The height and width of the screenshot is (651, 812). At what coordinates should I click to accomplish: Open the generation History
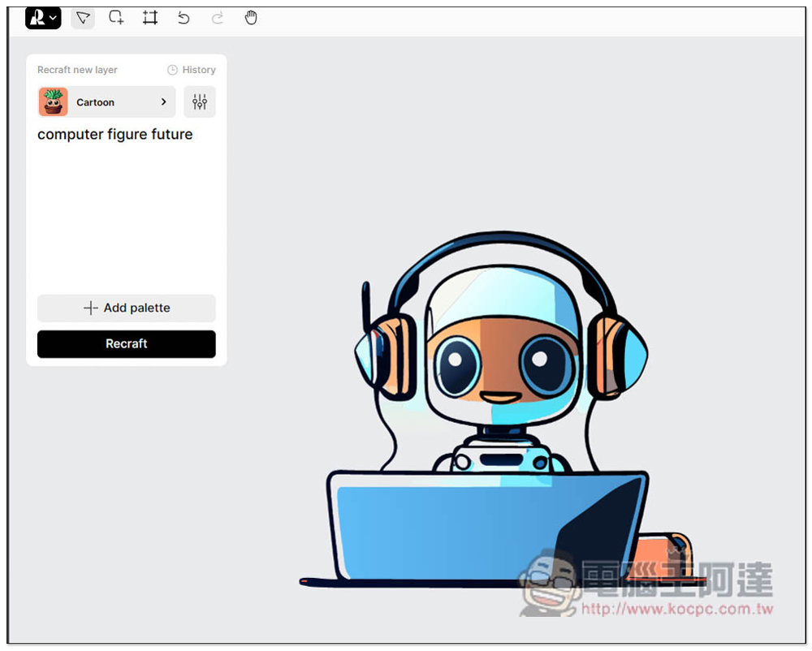pyautogui.click(x=191, y=70)
